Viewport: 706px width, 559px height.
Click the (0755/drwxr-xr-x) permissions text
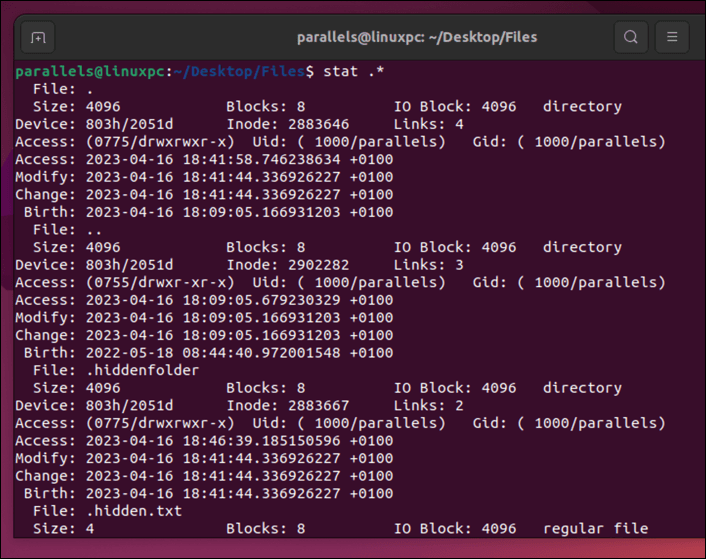[172, 282]
